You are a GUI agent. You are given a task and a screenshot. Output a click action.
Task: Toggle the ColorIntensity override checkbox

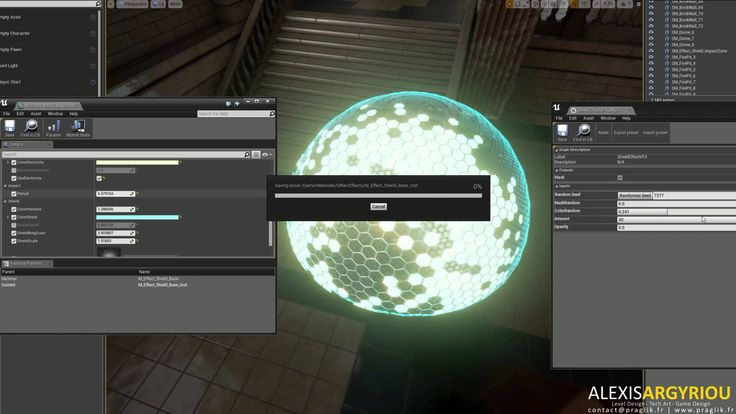click(14, 209)
